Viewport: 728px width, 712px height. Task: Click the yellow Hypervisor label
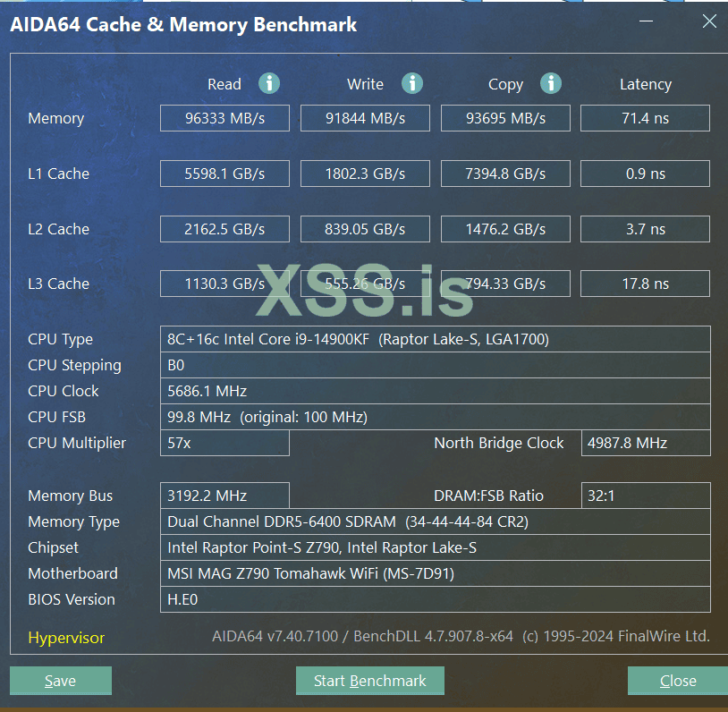point(66,638)
